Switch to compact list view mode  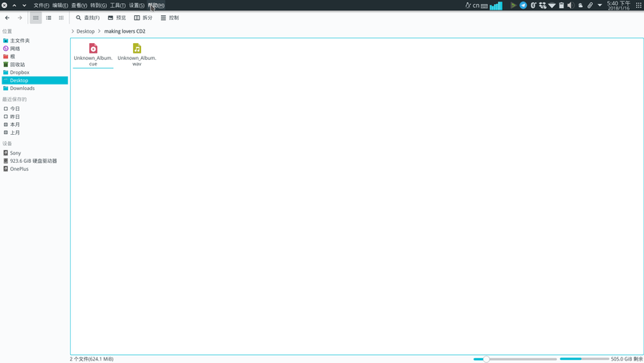point(49,18)
